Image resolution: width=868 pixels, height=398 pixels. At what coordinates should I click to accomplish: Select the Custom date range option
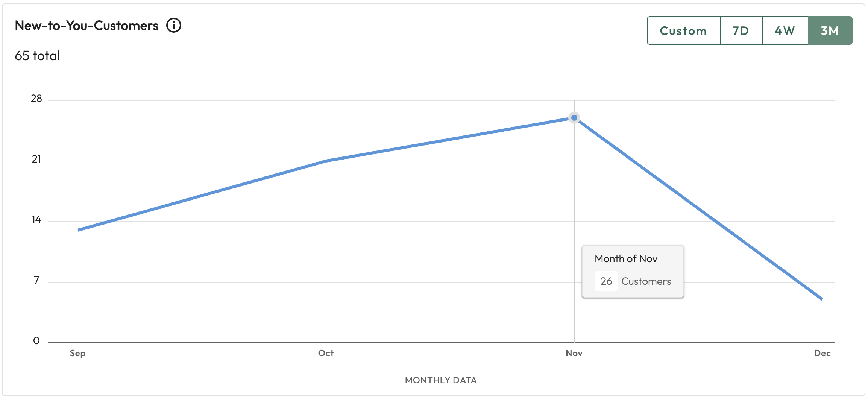tap(683, 31)
